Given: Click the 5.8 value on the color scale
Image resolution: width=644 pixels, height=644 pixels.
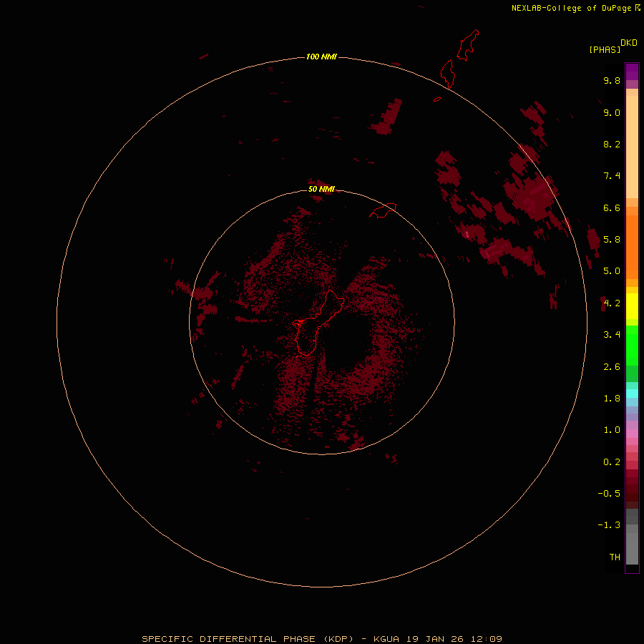Looking at the screenshot, I should pyautogui.click(x=612, y=239).
